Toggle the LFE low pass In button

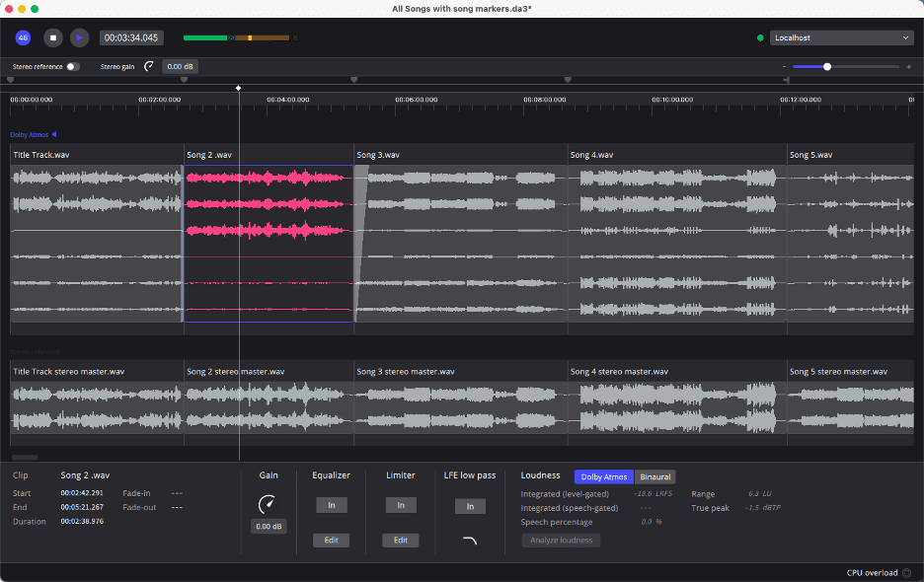(470, 506)
